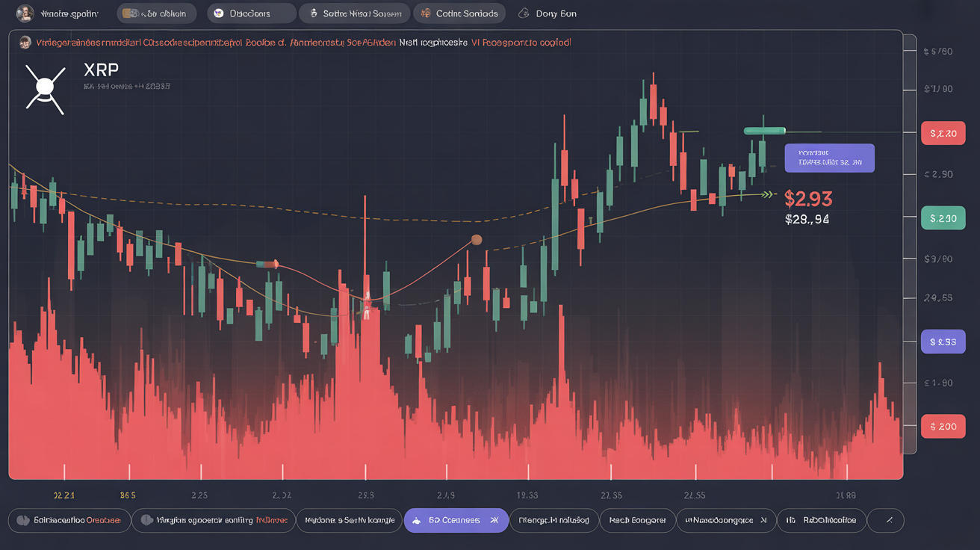The height and width of the screenshot is (550, 980).
Task: Click the purple tooltip label on the chart
Action: [x=829, y=158]
